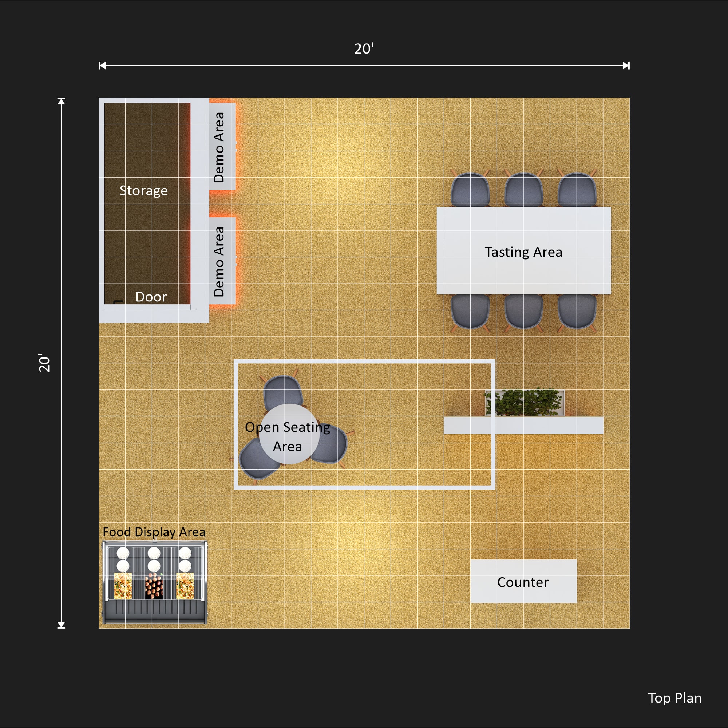Image resolution: width=728 pixels, height=728 pixels.
Task: Click the vertical 20' dimension label
Action: 44,363
